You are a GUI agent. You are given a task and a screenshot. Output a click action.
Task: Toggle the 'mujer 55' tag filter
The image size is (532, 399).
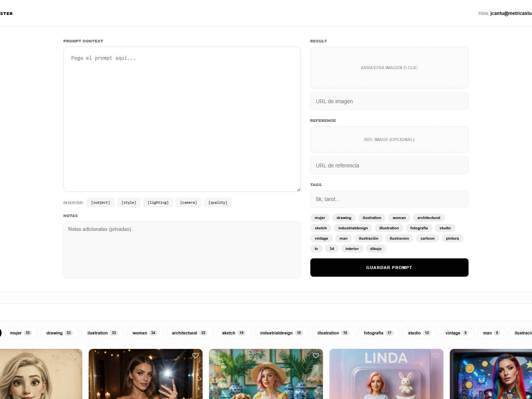(x=21, y=333)
